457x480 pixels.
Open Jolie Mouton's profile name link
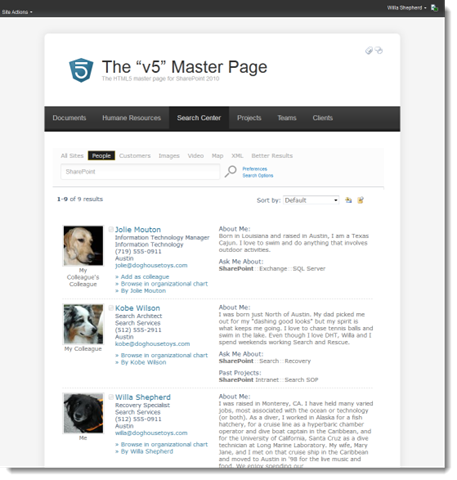pyautogui.click(x=138, y=229)
